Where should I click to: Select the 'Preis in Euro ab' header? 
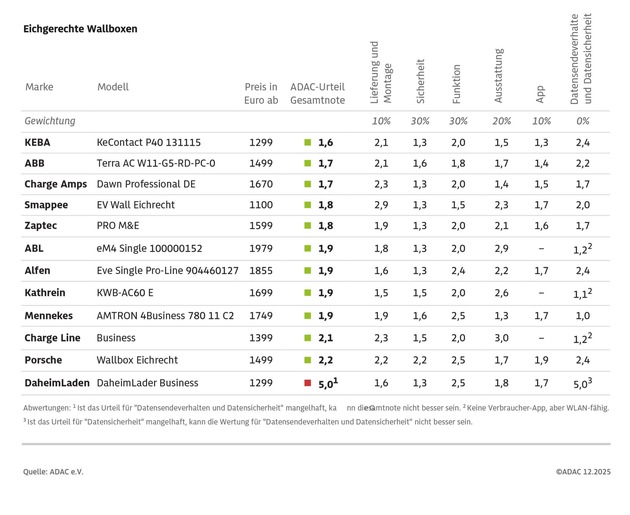[260, 94]
